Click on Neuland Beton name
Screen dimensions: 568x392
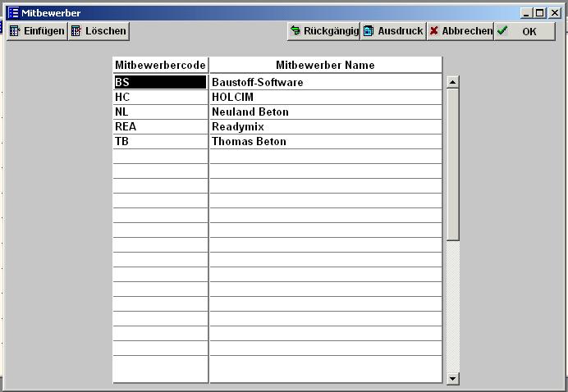(x=325, y=112)
